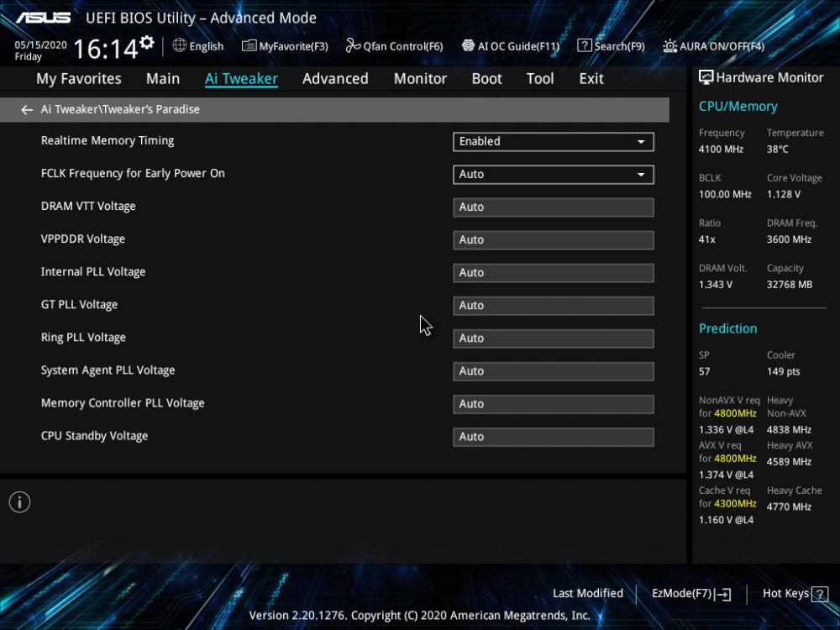Click the 16:14 clock display
Viewport: 840px width, 630px height.
(x=106, y=49)
